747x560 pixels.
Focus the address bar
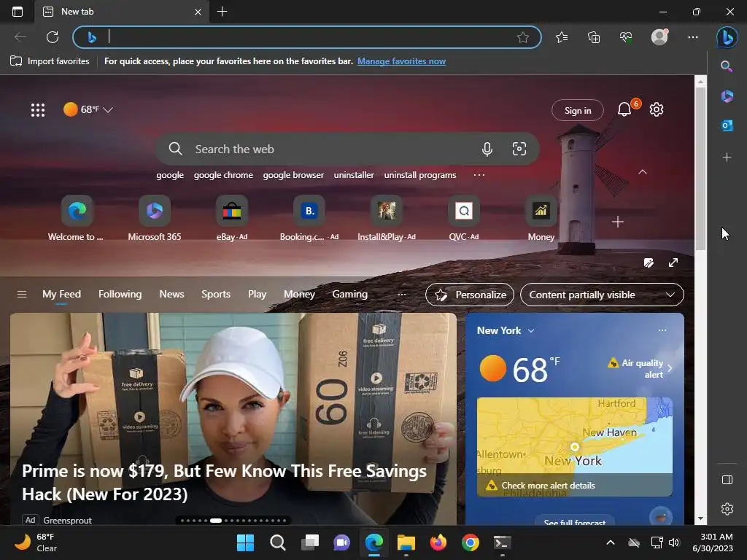pyautogui.click(x=307, y=37)
